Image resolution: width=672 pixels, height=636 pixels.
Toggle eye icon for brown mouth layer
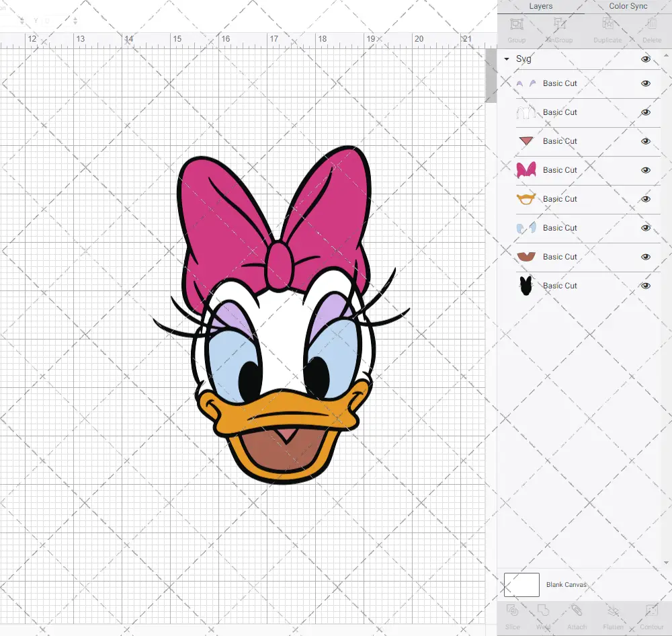coord(645,257)
